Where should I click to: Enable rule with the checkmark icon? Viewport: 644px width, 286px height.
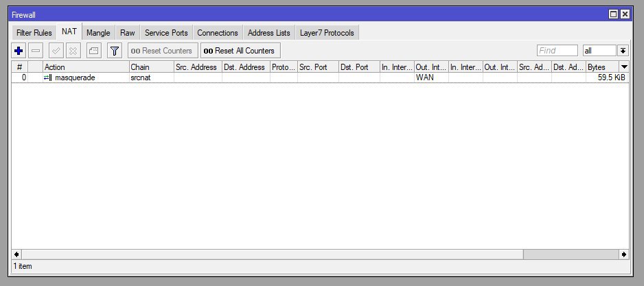pyautogui.click(x=56, y=51)
